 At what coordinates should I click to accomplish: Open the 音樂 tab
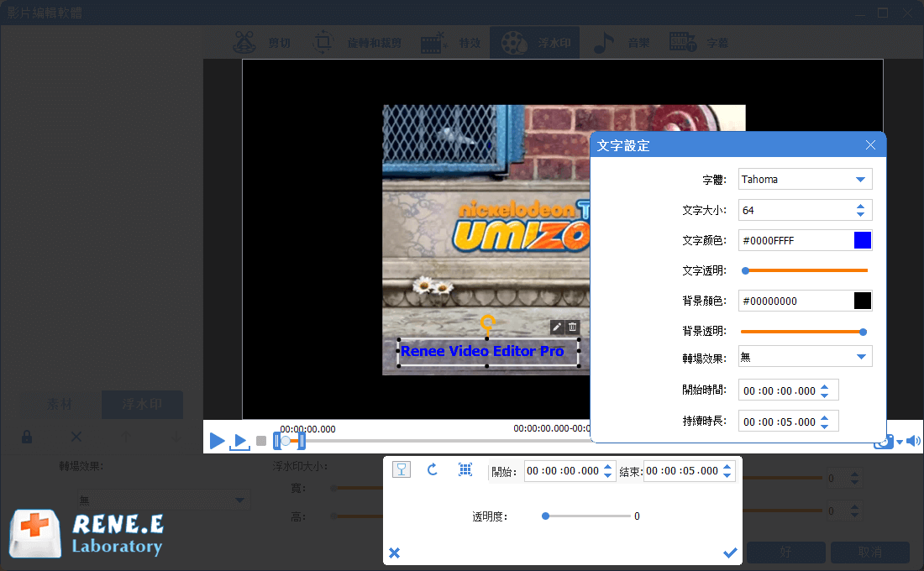coord(621,43)
